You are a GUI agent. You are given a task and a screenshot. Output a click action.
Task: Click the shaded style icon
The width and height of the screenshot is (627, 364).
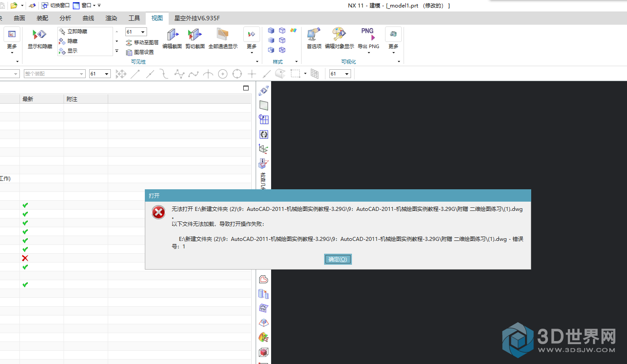(x=271, y=40)
